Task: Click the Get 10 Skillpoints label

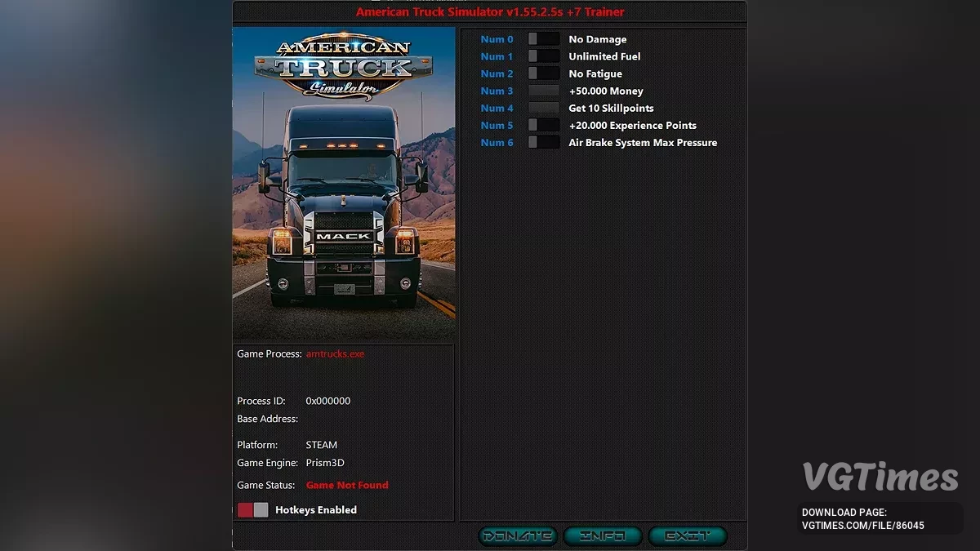Action: click(611, 108)
